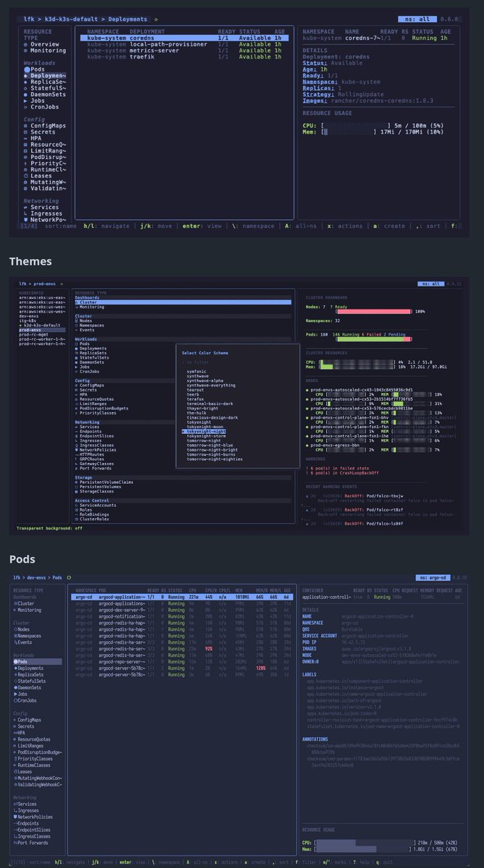Click the Leases icon in the dev-envs sidebar
This screenshot has width=484, height=868.
point(14,771)
